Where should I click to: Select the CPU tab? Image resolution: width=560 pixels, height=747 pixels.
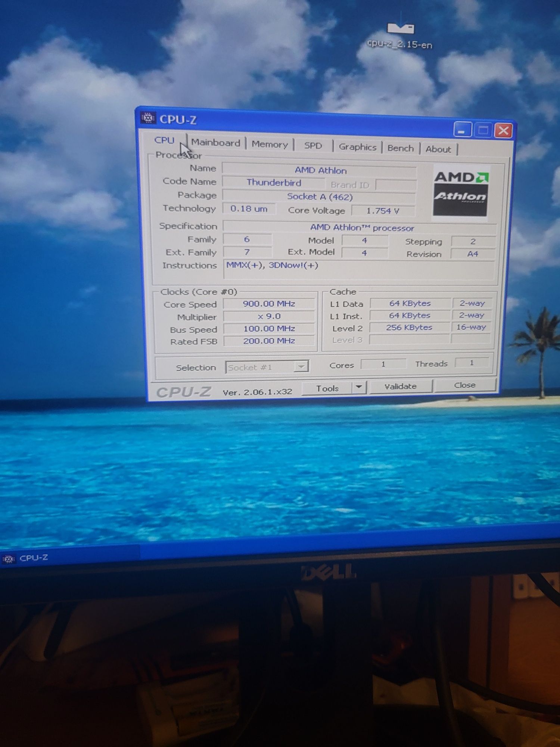tap(164, 140)
